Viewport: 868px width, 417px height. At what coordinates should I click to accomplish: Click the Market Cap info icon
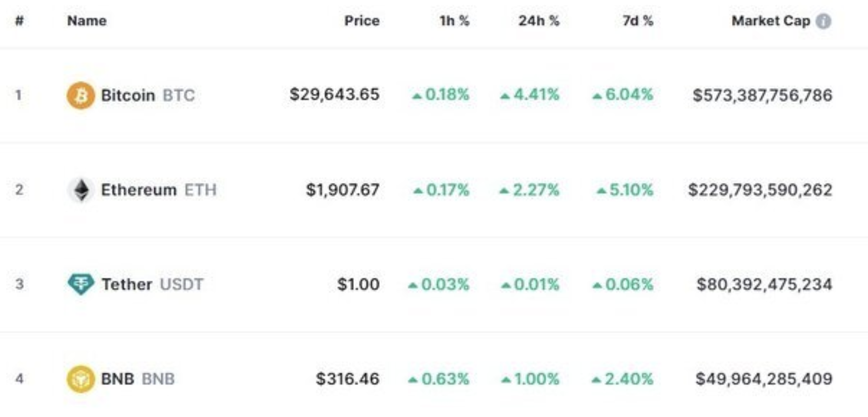click(823, 21)
